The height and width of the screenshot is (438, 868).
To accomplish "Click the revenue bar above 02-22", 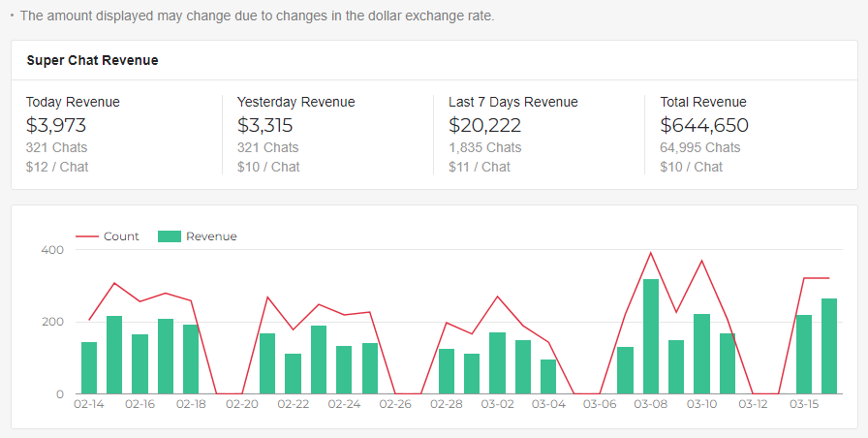I will (293, 374).
